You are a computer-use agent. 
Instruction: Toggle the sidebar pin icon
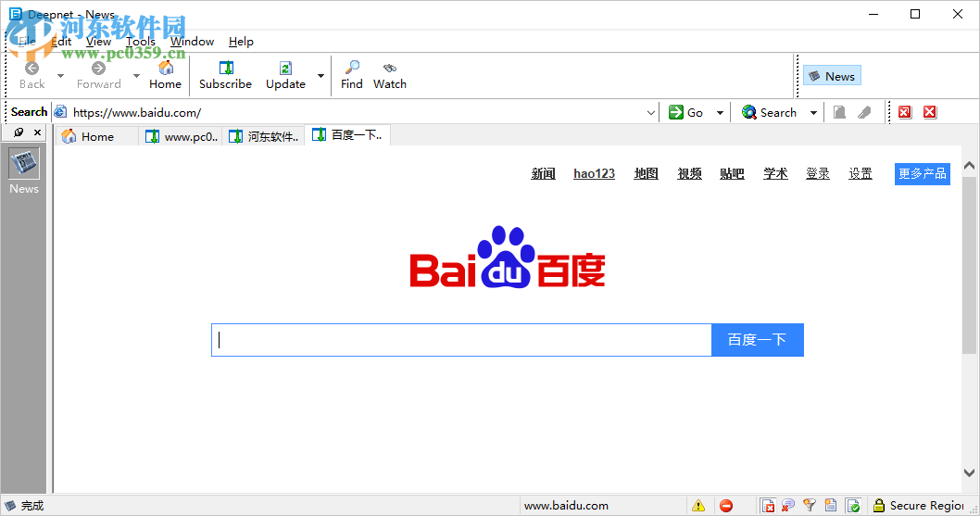19,132
